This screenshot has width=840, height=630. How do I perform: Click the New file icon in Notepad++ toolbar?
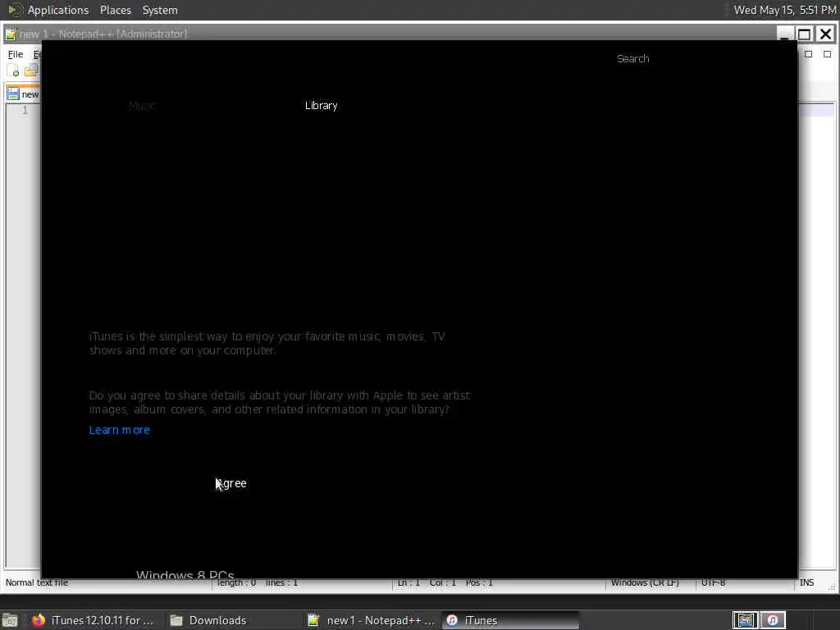click(13, 71)
